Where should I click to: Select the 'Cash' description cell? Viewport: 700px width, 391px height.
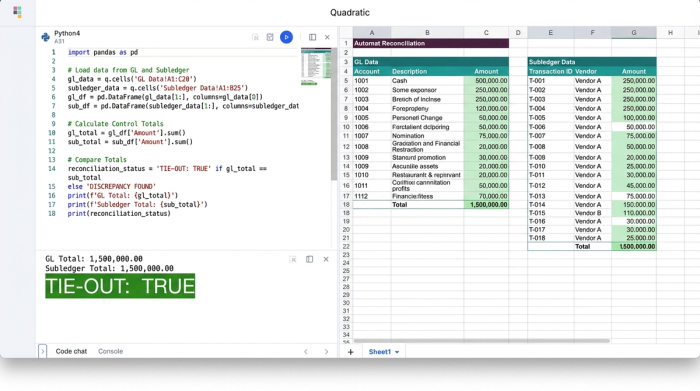point(427,81)
